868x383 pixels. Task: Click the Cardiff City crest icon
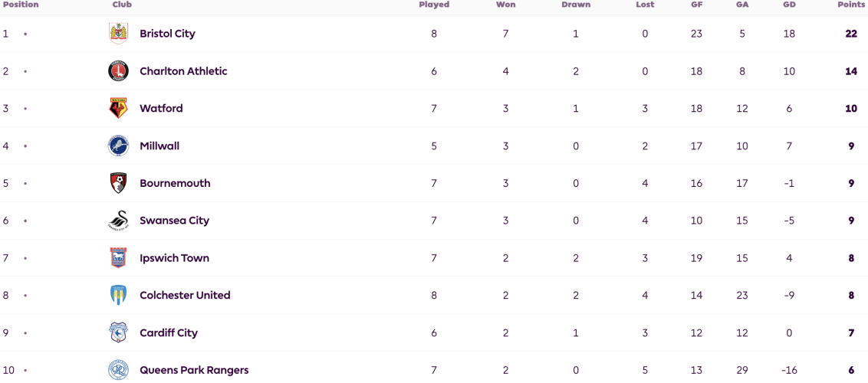click(x=118, y=332)
